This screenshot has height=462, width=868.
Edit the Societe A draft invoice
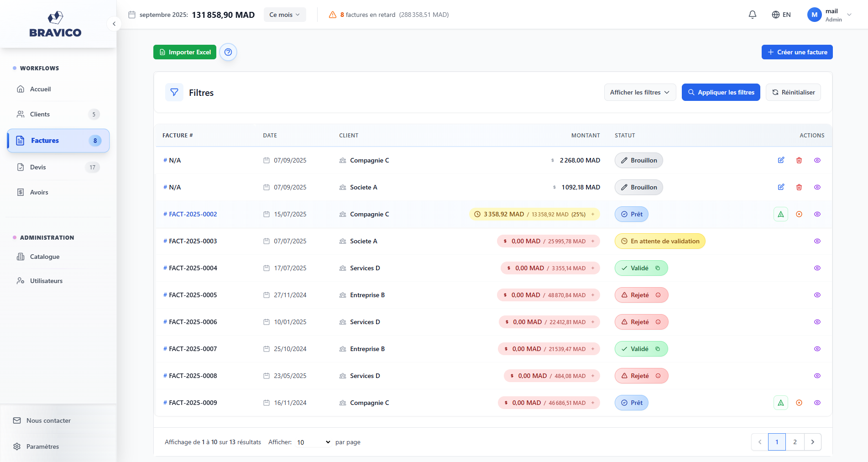point(781,187)
